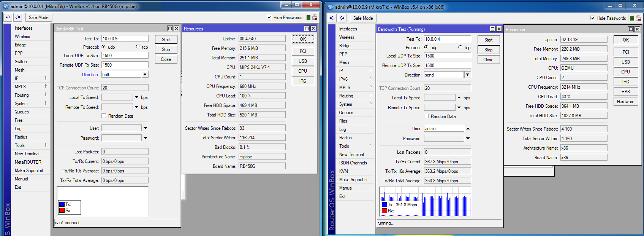Click the redo icon in the left WinBox toolbar
The image size is (644, 236).
[18, 17]
